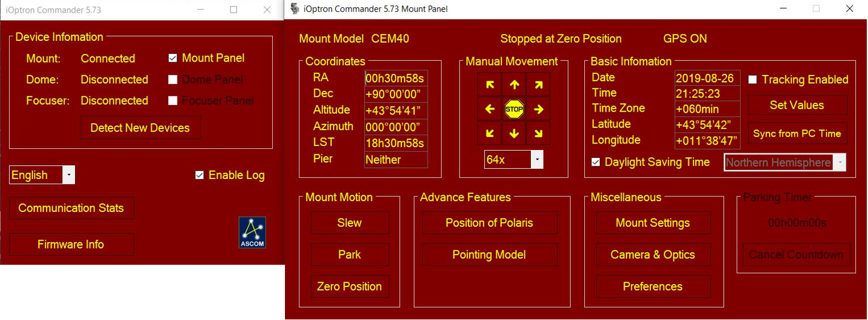Image resolution: width=868 pixels, height=320 pixels.
Task: Toggle the Enable Log checkbox
Action: pos(200,175)
